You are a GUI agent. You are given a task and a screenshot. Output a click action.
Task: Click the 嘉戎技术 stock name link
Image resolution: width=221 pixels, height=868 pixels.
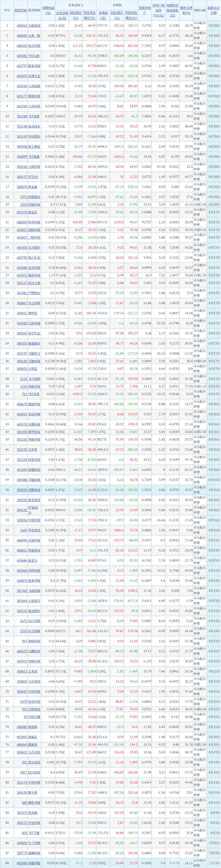(x=34, y=127)
